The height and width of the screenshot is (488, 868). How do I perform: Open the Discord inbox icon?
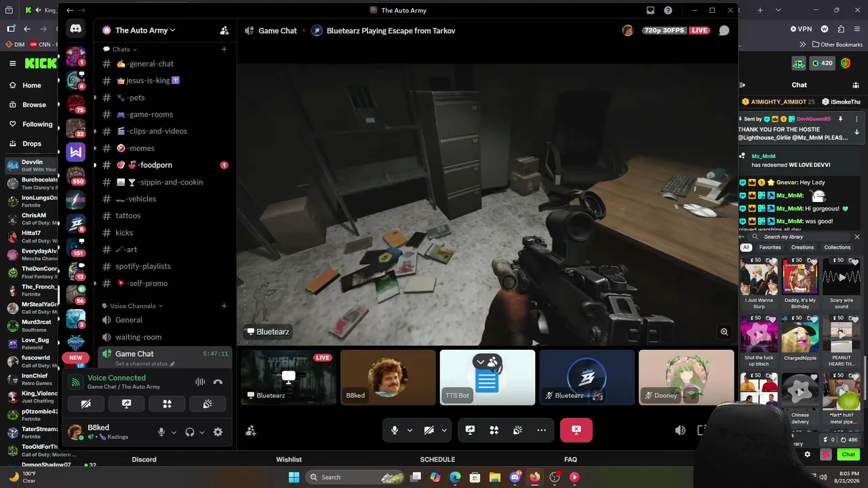[x=650, y=10]
